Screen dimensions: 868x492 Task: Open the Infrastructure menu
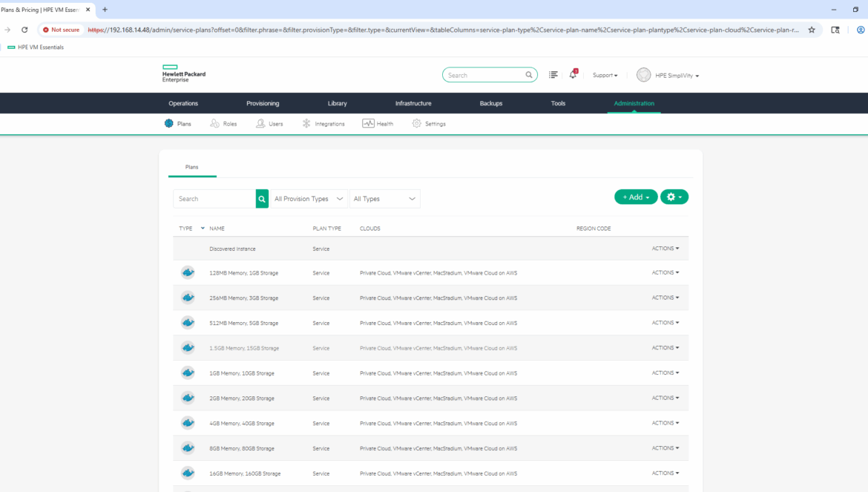412,103
